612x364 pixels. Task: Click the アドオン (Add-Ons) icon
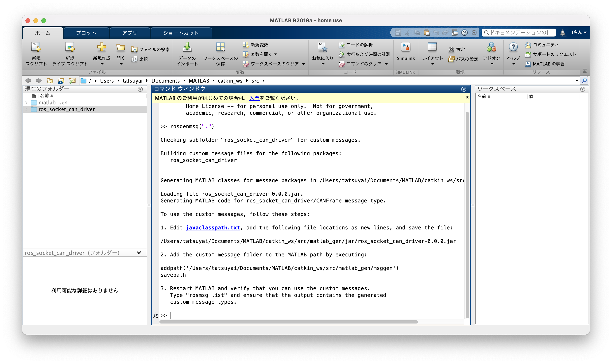pyautogui.click(x=491, y=47)
